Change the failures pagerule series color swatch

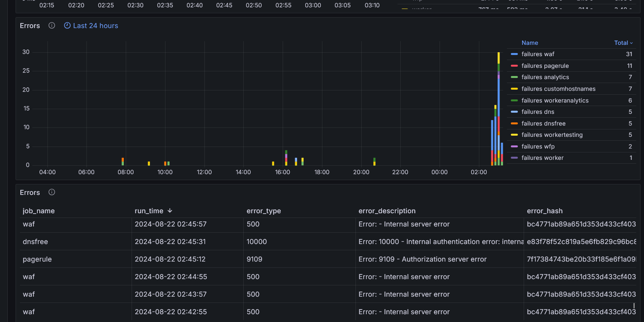click(514, 66)
